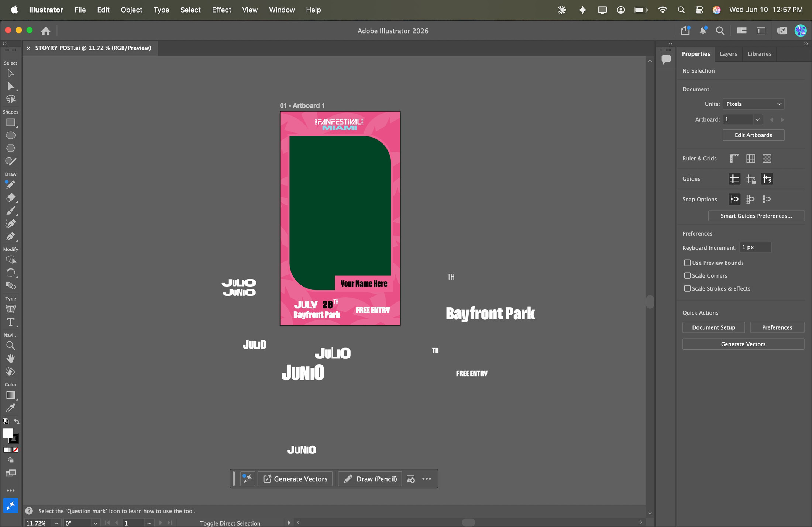The image size is (812, 527).
Task: Open the Object menu
Action: pos(131,10)
